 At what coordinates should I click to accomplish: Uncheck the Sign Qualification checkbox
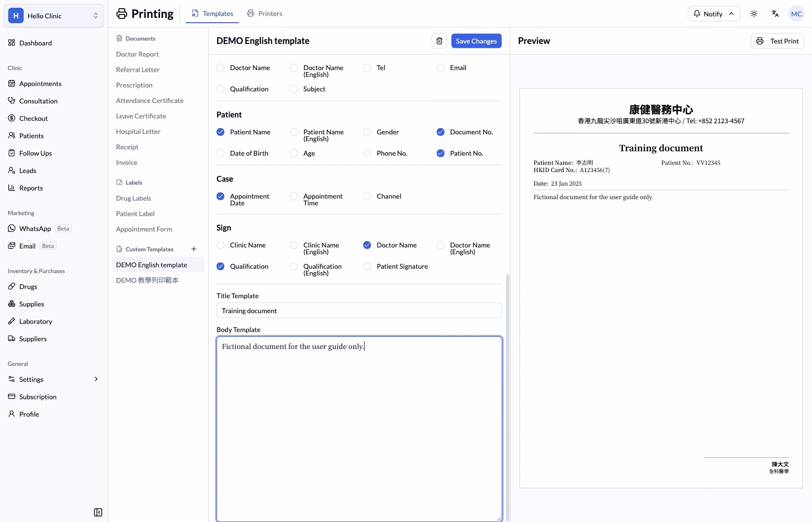220,266
